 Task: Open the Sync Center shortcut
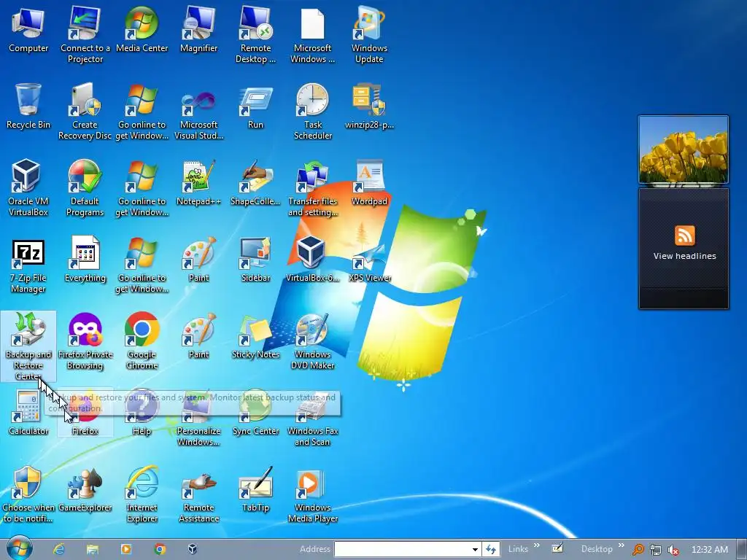[x=255, y=413]
